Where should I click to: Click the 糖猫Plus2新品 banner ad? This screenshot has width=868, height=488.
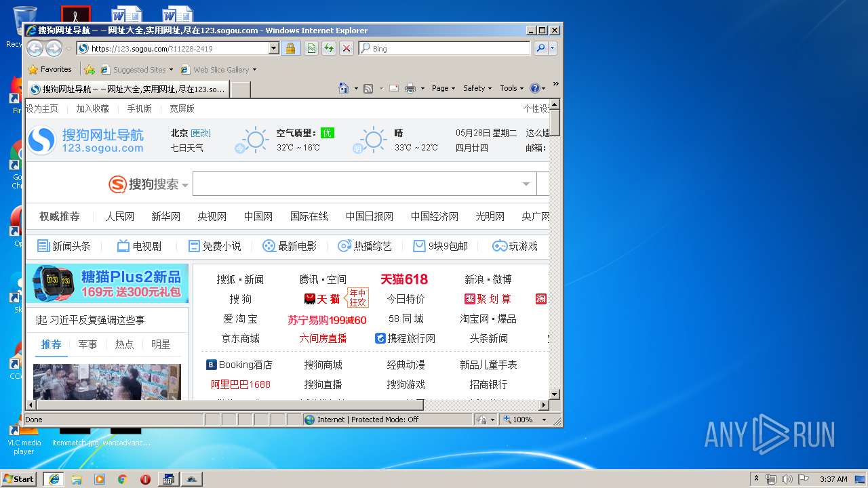pyautogui.click(x=107, y=284)
